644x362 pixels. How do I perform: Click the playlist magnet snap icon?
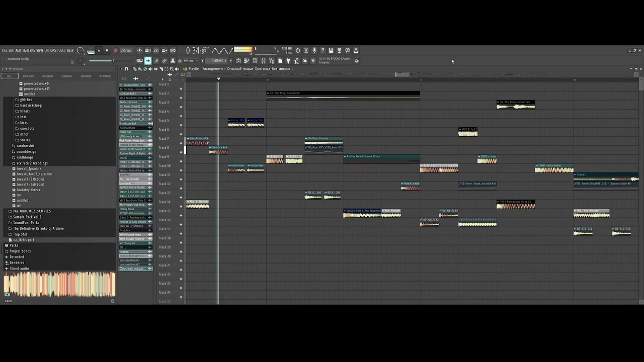[x=126, y=69]
